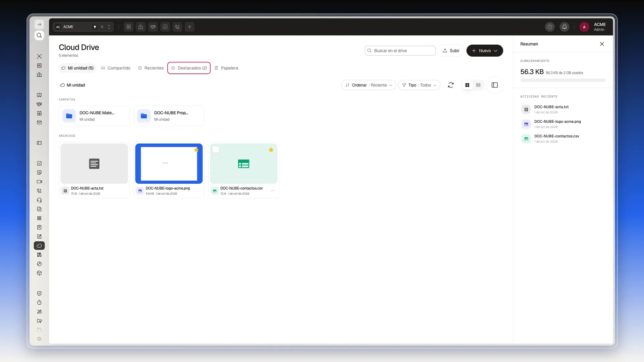Switch to the Recientes tab
The image size is (644, 362).
(151, 68)
